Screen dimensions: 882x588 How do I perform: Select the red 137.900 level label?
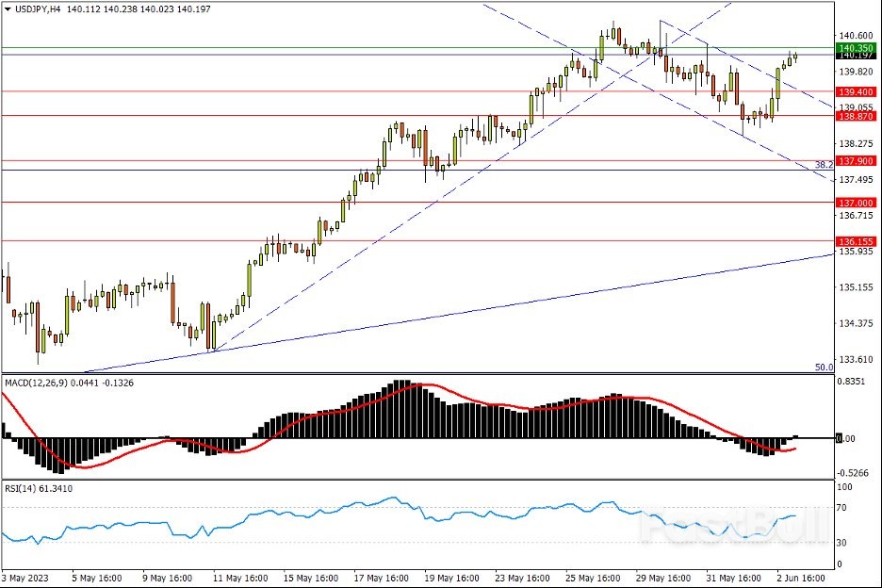point(857,160)
